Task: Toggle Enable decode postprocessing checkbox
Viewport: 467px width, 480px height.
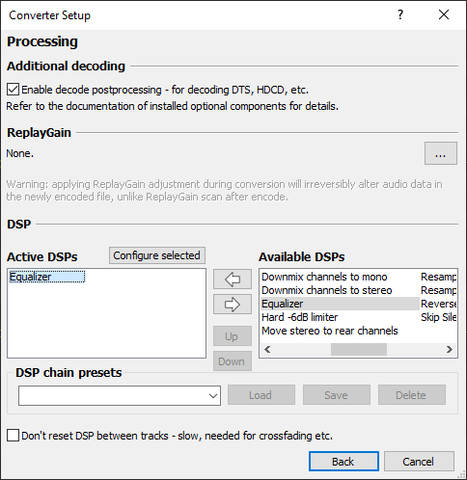Action: pos(13,90)
